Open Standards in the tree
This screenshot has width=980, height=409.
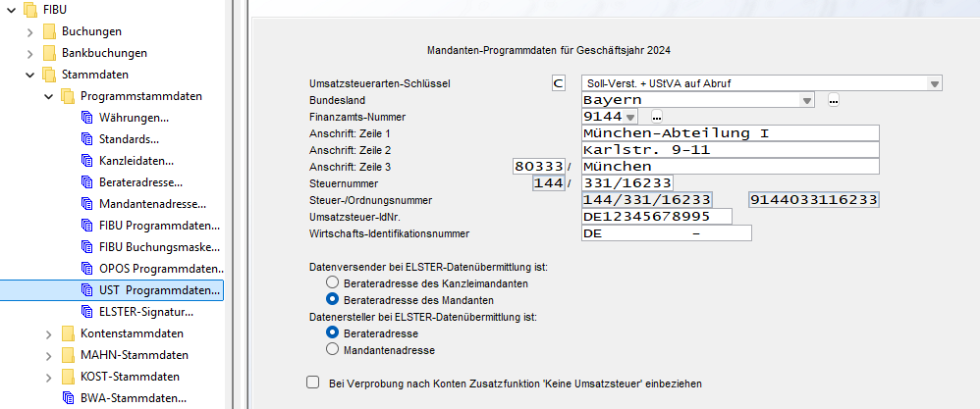tap(129, 139)
